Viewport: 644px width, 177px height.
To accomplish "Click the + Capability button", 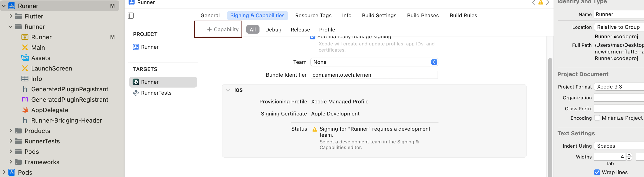I will coord(223,30).
